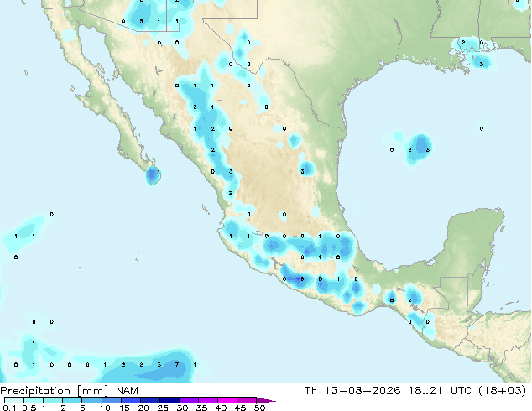The height and width of the screenshot is (411, 532).
Task: Click the '35' legend scale label
Action: 201,408
